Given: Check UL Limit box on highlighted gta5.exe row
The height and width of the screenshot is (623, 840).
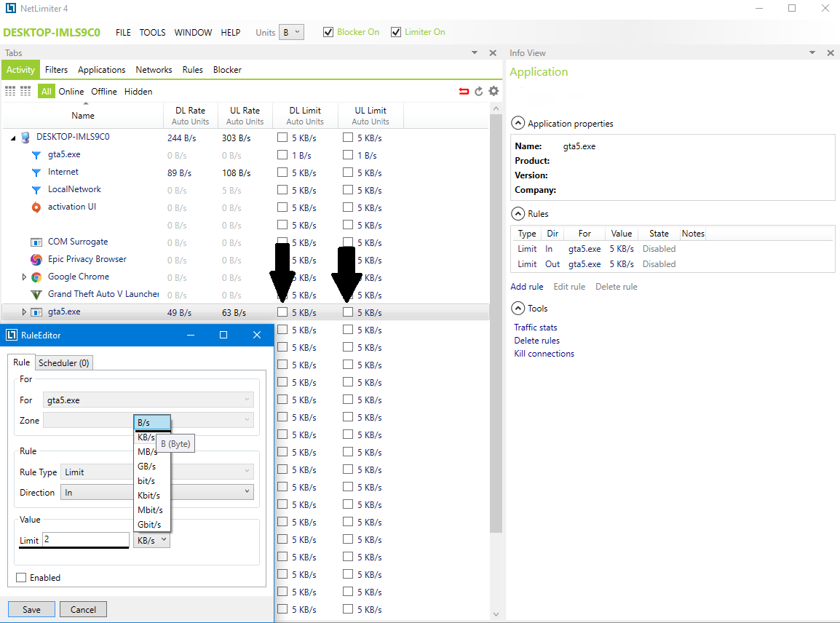Looking at the screenshot, I should point(348,311).
